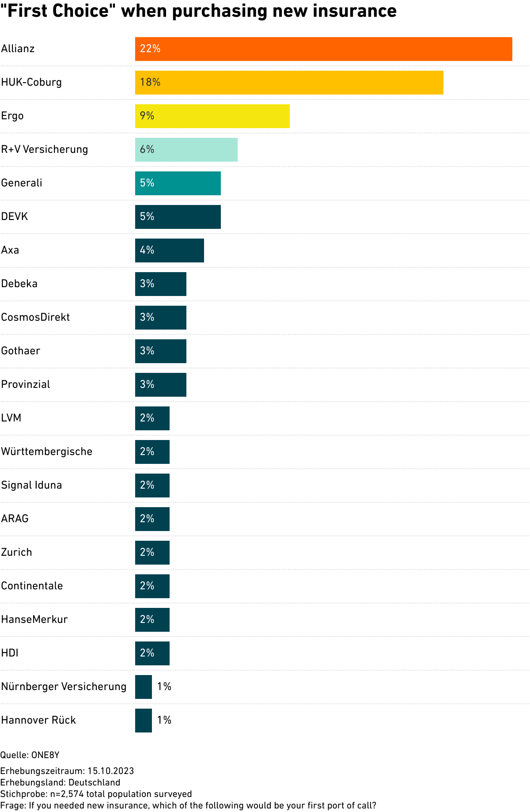Viewport: 530px width, 812px height.
Task: Select the HanseMerkur 2% bar
Action: (152, 620)
